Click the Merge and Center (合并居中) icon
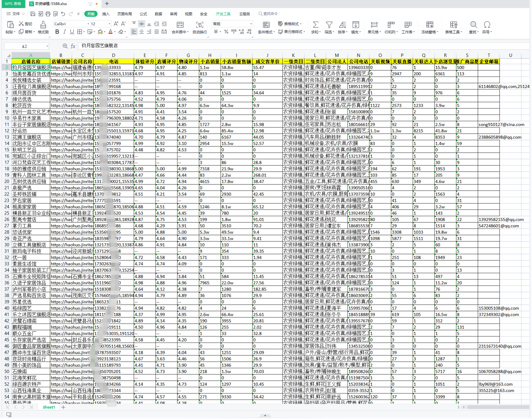 pyautogui.click(x=180, y=25)
